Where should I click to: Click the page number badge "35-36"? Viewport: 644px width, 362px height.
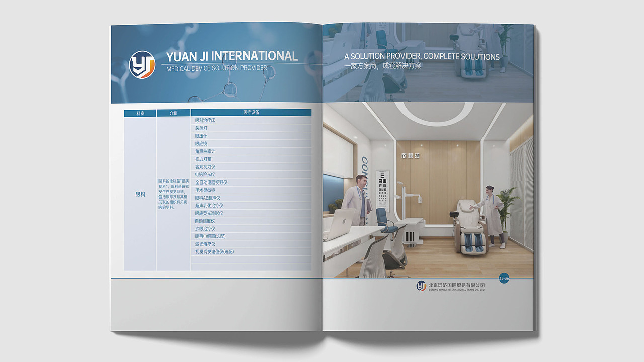pyautogui.click(x=504, y=278)
